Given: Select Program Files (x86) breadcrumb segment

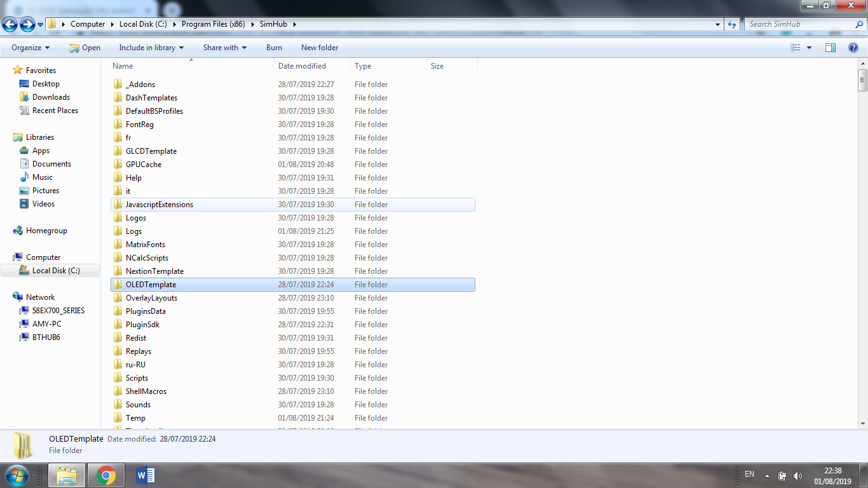Looking at the screenshot, I should pos(214,24).
